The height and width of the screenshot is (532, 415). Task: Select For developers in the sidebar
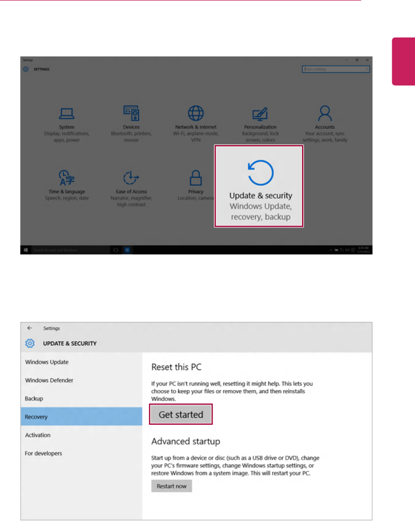(81, 453)
